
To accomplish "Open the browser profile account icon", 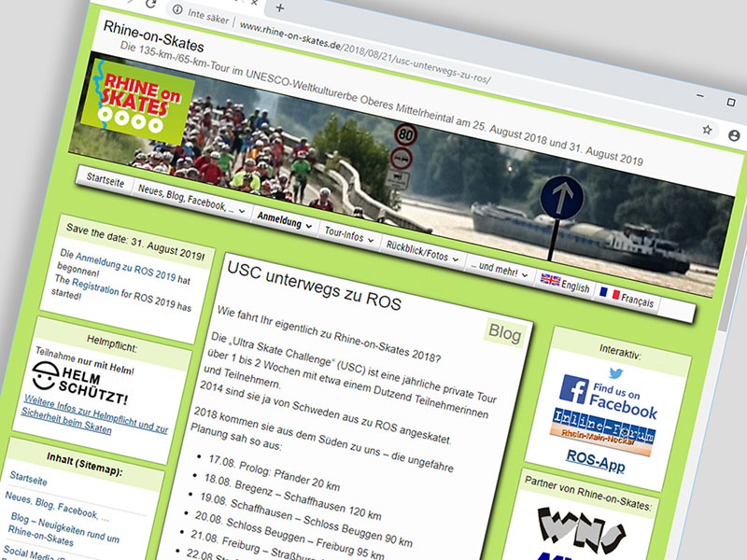I will click(x=734, y=135).
